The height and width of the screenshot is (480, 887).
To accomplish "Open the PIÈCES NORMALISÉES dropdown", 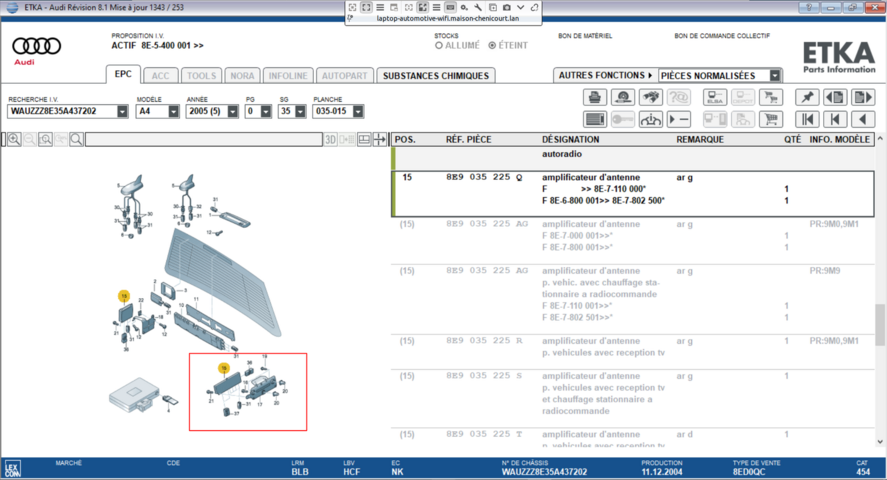I will (x=775, y=76).
